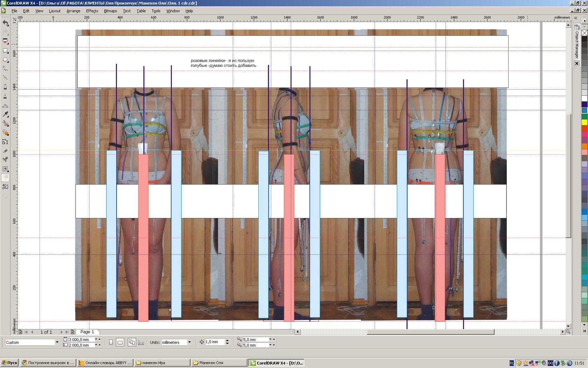Open the Custom paper size dropdown
Viewport: 588px width, 368px height.
(57, 342)
